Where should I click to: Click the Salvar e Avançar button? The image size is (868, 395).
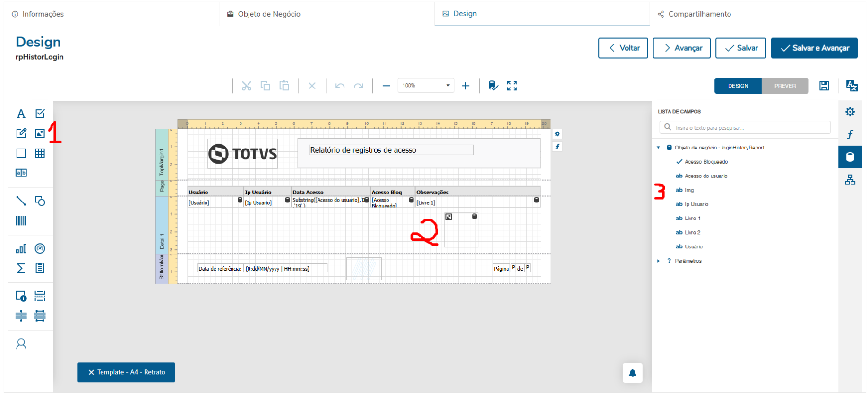(x=814, y=48)
